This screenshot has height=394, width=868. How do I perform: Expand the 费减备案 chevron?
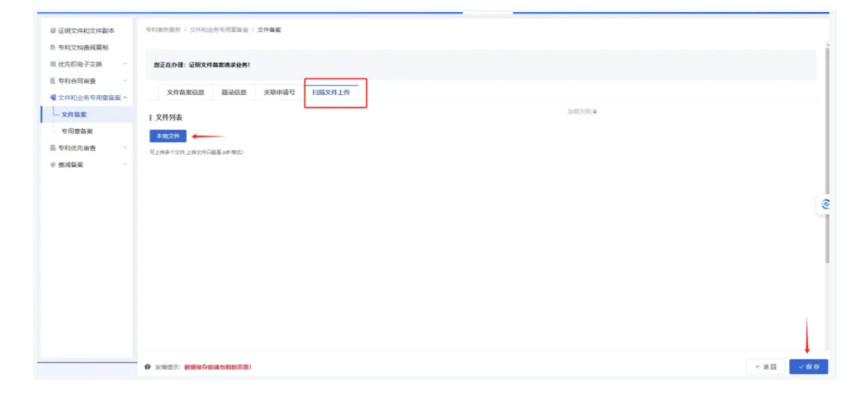[125, 165]
